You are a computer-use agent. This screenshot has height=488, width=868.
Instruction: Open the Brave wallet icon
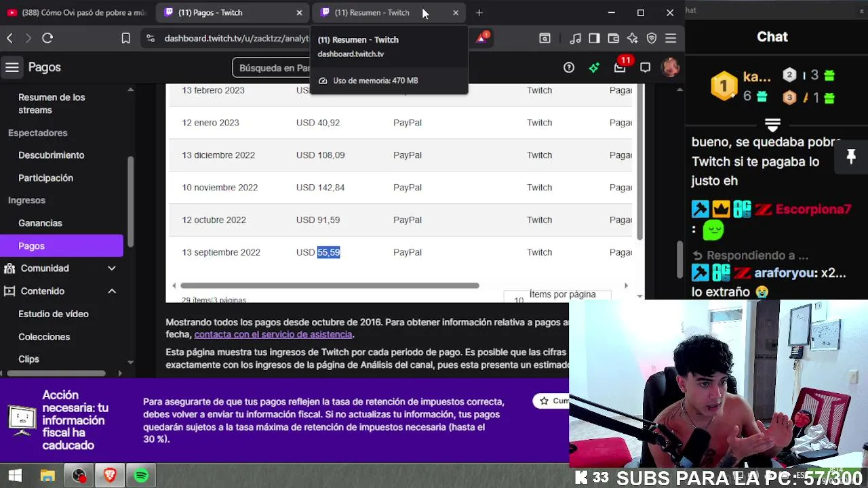pyautogui.click(x=613, y=39)
